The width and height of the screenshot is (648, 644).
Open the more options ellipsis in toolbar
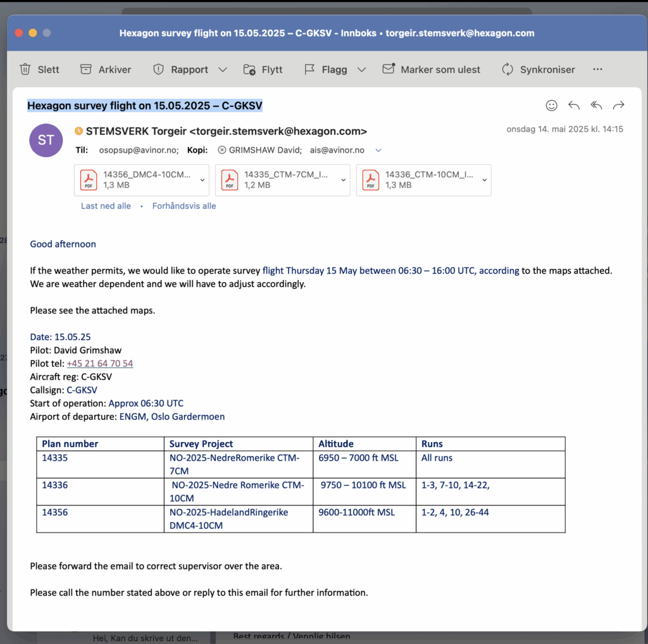coord(597,69)
